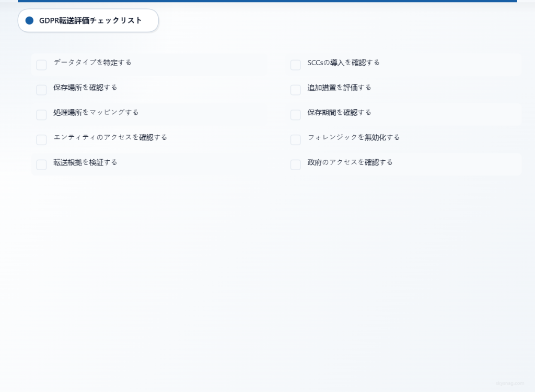This screenshot has height=392, width=535.
Task: Click the 政府のアクセスを確認する row label
Action: [350, 162]
